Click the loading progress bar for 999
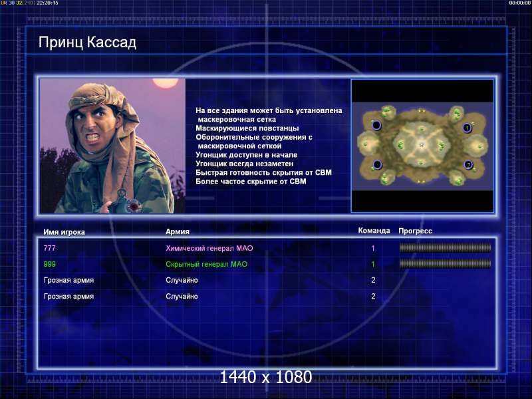 tap(445, 263)
